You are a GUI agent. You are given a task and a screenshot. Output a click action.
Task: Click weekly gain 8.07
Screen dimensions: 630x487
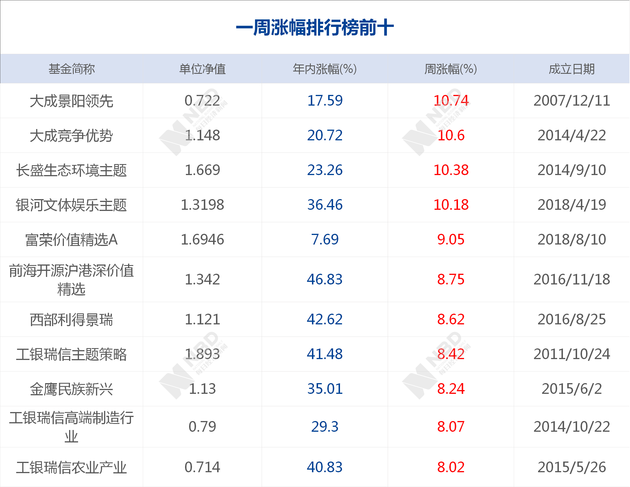tap(451, 426)
